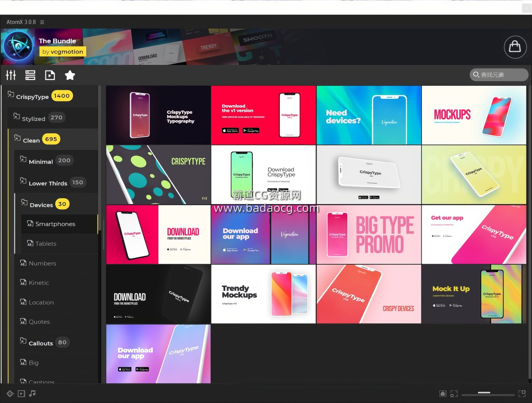Open the file with play arrow icon
532x403 pixels.
[x=50, y=75]
